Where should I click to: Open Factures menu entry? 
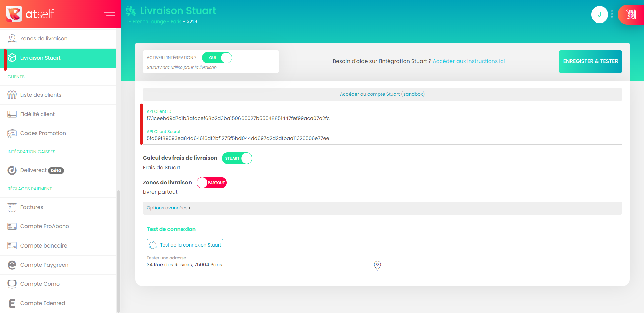pos(58,207)
